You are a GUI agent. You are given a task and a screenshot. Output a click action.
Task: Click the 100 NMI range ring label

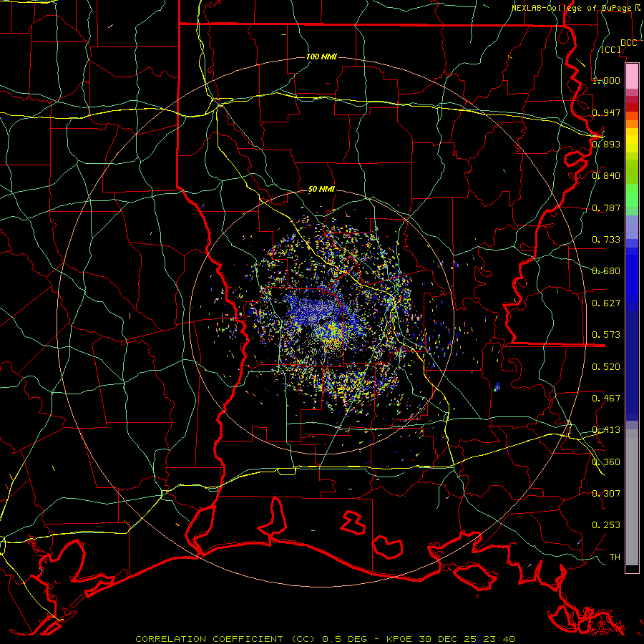(x=321, y=57)
